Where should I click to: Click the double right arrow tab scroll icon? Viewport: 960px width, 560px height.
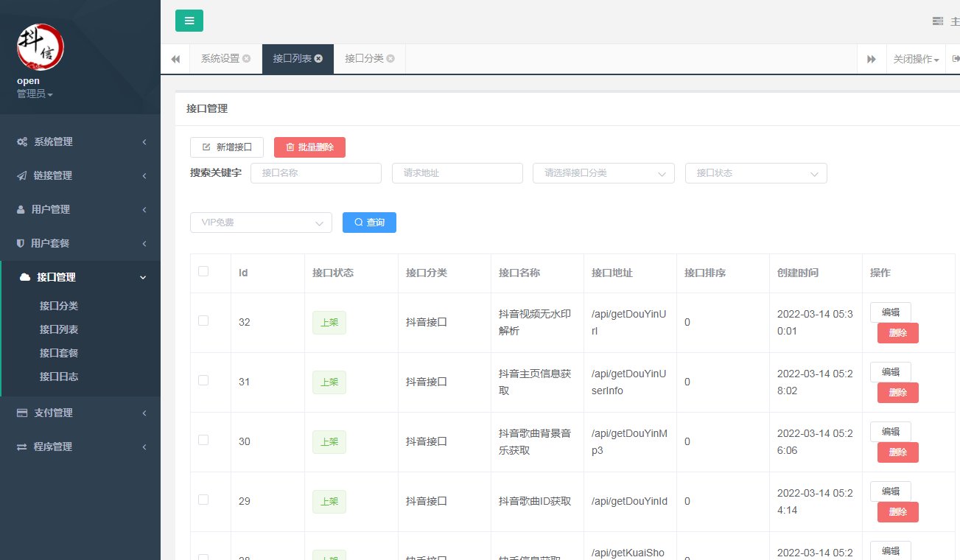click(872, 59)
